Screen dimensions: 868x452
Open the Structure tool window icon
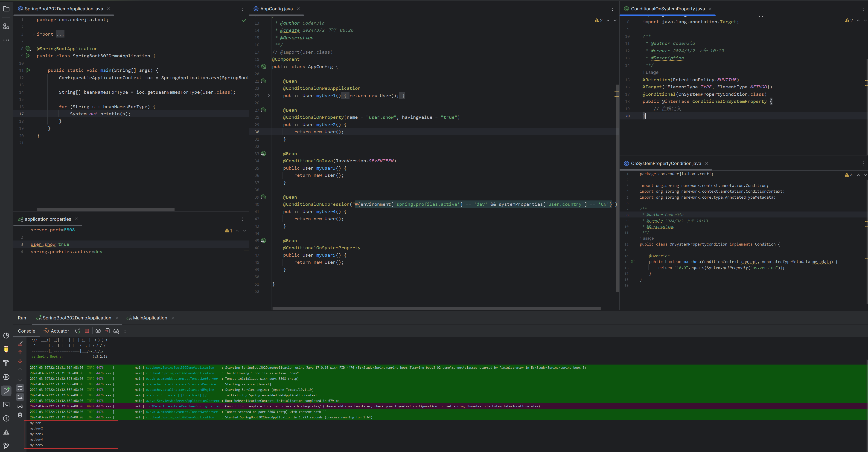point(6,26)
